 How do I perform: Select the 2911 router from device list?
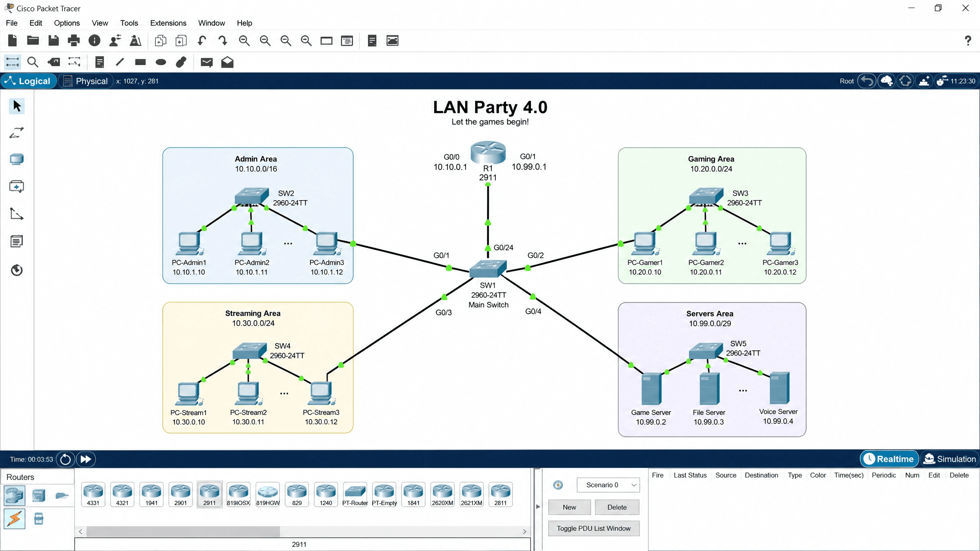(209, 494)
